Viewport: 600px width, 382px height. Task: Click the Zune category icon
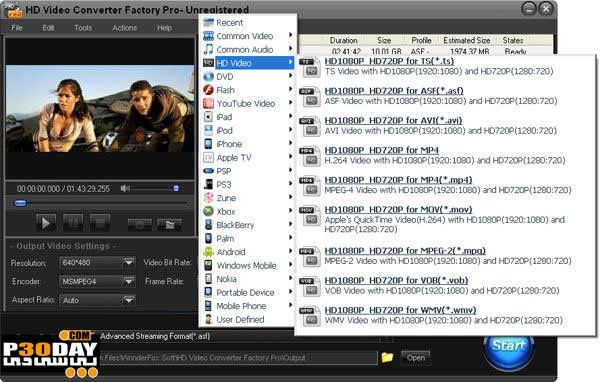[208, 198]
